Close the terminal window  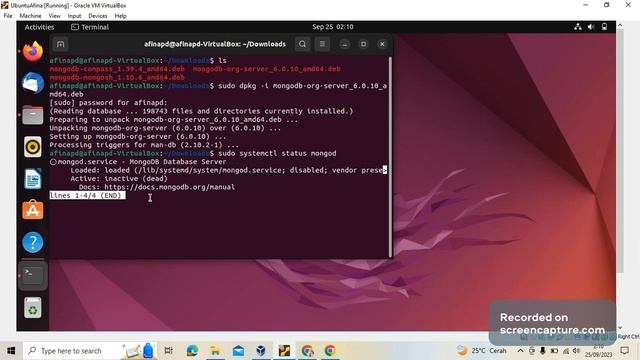point(382,44)
